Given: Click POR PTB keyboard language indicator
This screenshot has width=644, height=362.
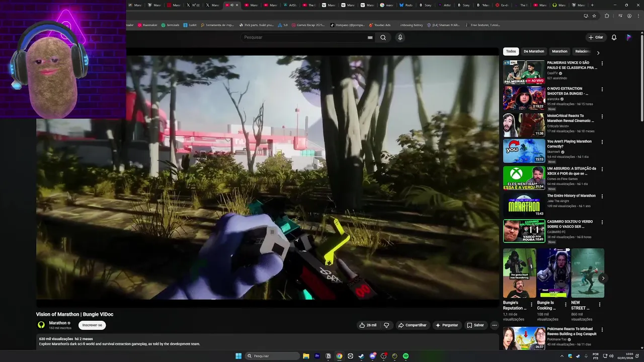Looking at the screenshot, I should (x=596, y=356).
